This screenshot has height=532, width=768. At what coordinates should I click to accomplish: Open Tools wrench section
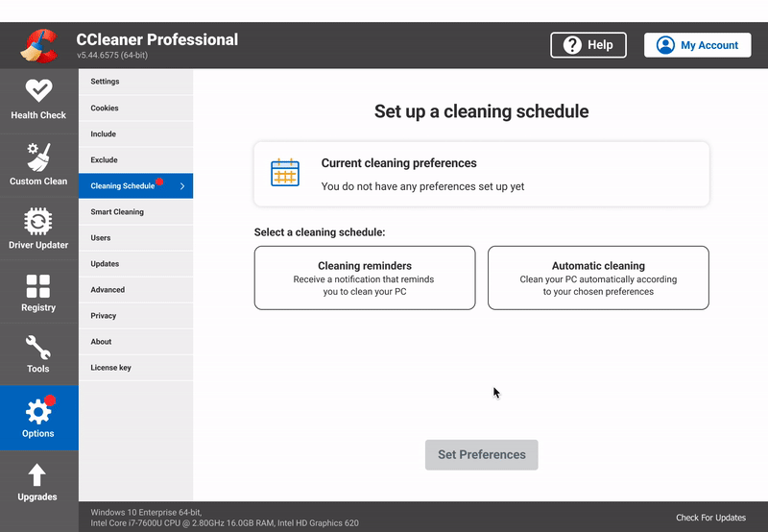(x=38, y=354)
